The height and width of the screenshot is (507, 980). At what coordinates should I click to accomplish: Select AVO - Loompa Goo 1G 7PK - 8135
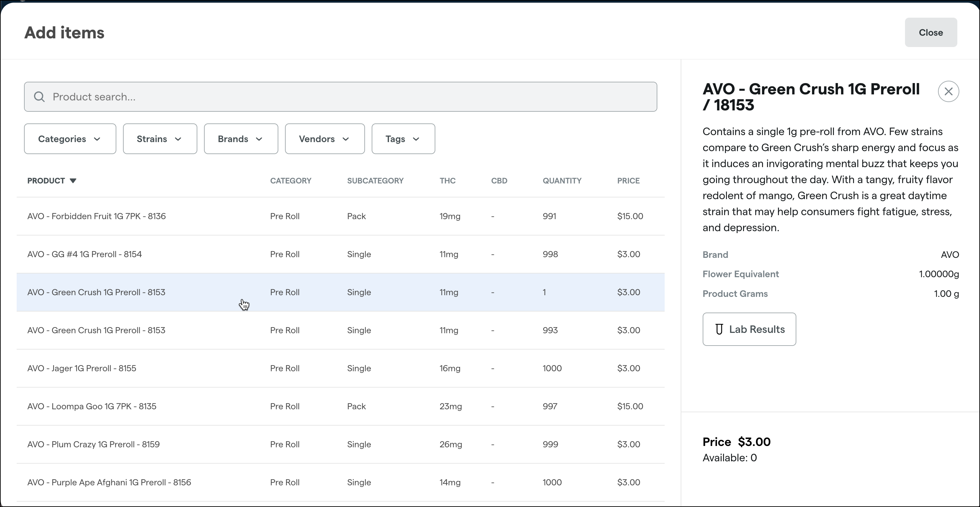coord(340,407)
